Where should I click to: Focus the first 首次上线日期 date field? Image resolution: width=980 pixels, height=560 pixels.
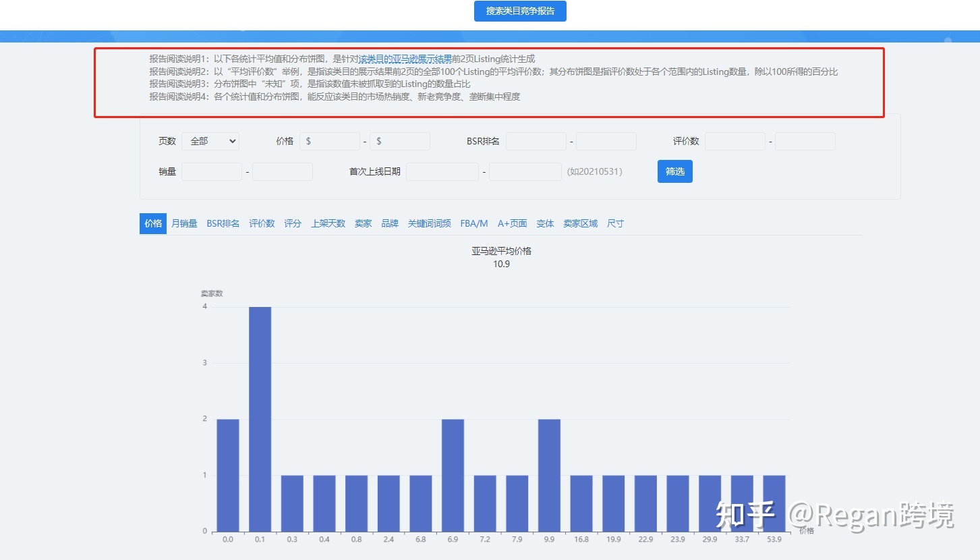[442, 171]
